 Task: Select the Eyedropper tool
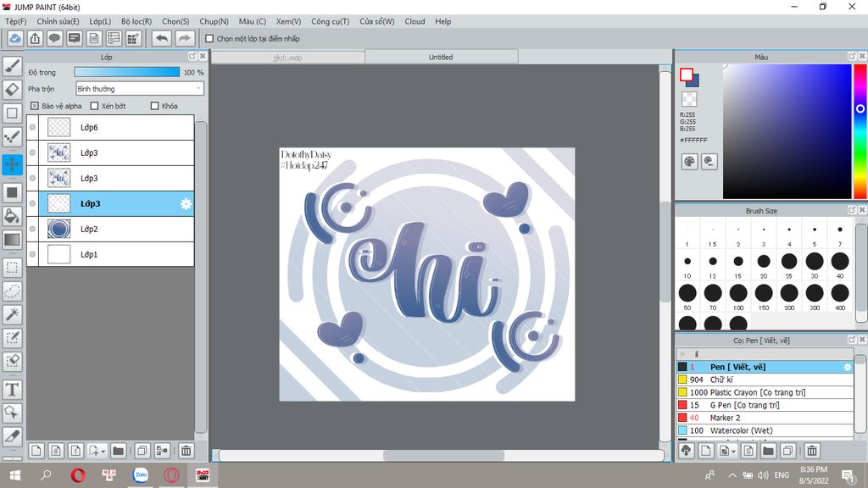[12, 436]
